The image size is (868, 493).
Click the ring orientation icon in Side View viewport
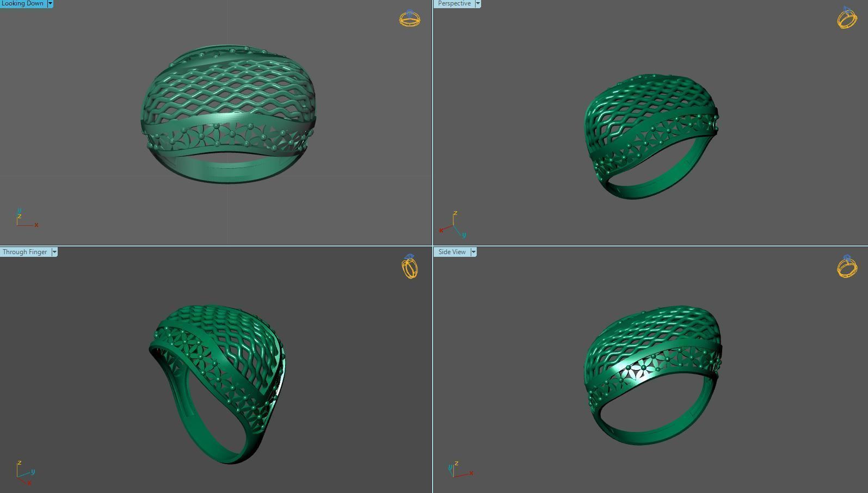(x=847, y=266)
